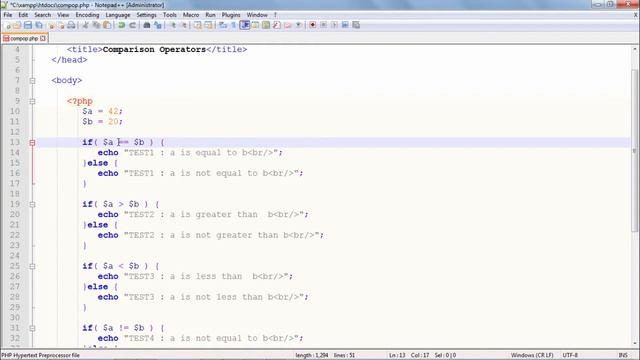Viewport: 640px width, 360px height.
Task: Open Find using the binoculars icon
Action: (147, 25)
